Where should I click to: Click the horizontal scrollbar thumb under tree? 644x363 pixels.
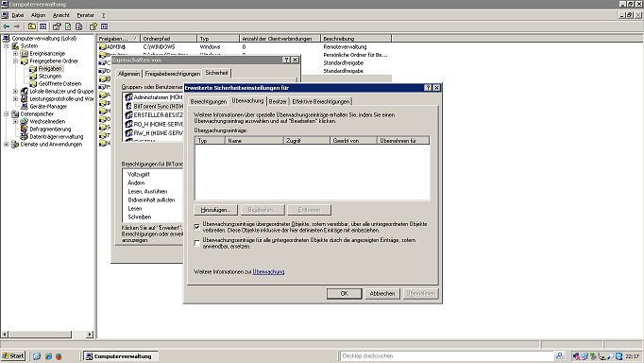40,335
